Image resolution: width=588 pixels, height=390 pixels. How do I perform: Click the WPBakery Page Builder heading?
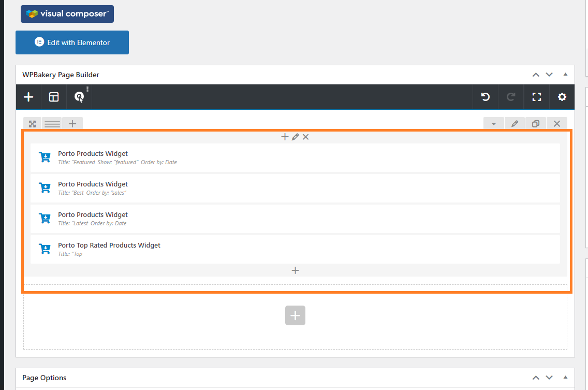tap(61, 75)
